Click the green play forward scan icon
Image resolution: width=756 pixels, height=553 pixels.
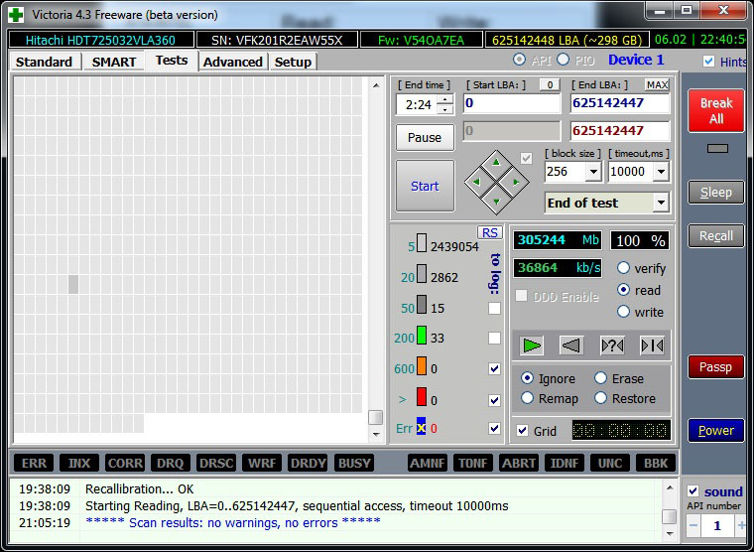(532, 346)
